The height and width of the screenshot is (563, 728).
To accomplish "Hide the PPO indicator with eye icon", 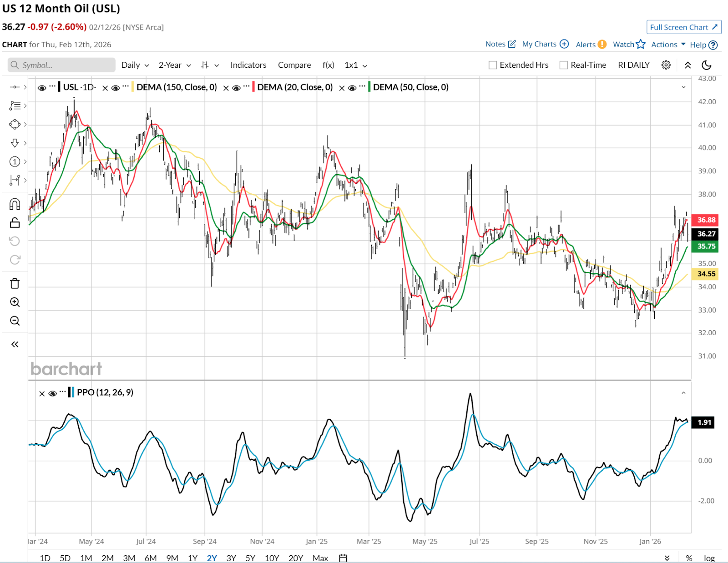I will 52,393.
